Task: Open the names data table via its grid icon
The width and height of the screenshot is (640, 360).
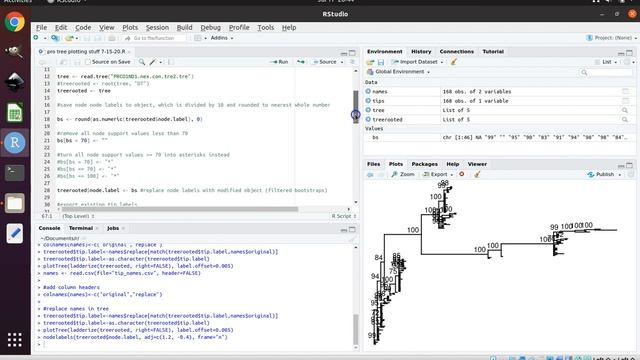Action: coord(625,91)
